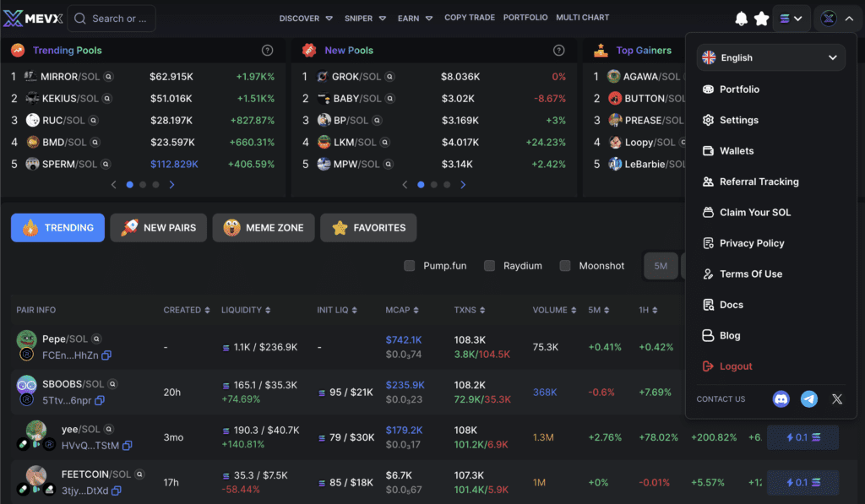Show Trending Pools help info
The image size is (865, 504).
(x=268, y=50)
